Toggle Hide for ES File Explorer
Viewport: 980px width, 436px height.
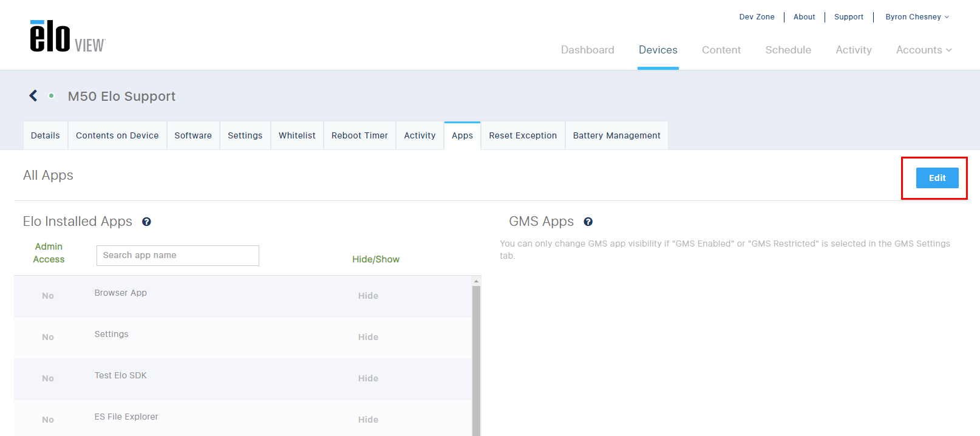(x=368, y=420)
